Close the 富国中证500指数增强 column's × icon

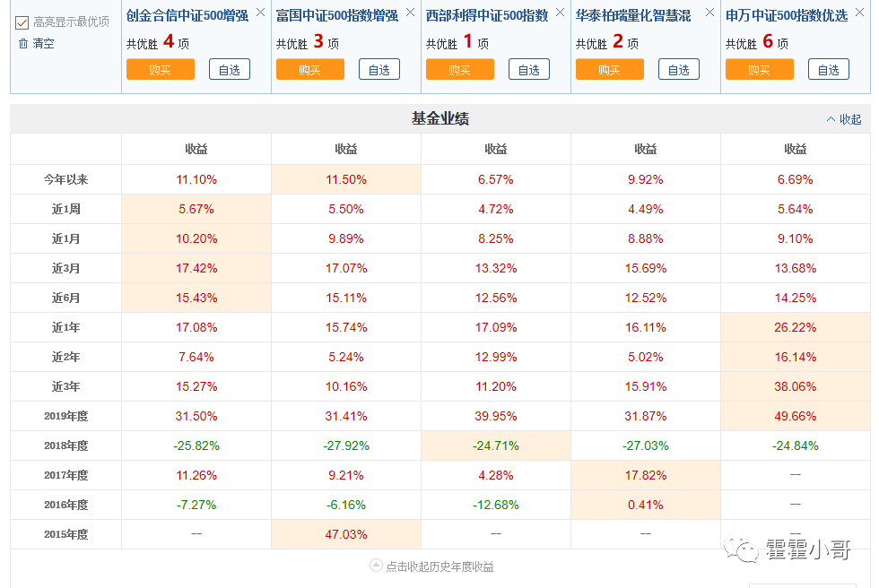[x=410, y=13]
